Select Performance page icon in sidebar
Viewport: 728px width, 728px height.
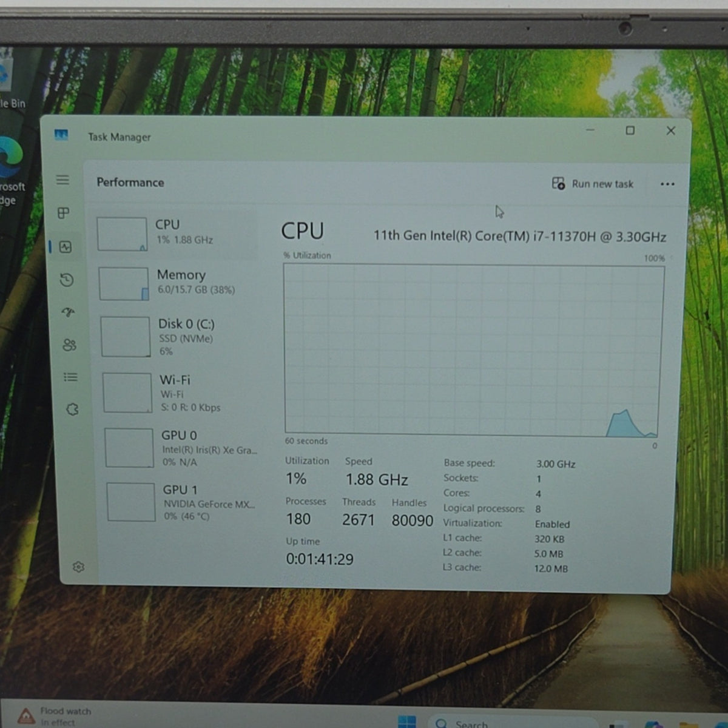[x=66, y=247]
